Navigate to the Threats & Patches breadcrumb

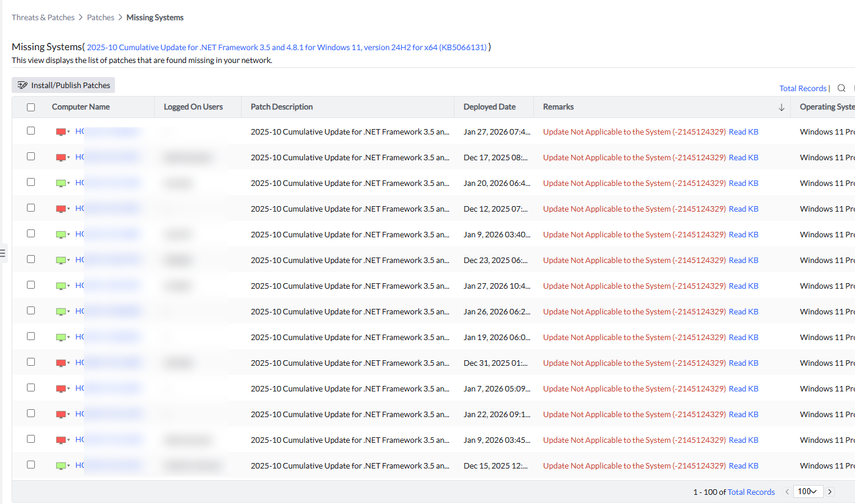click(43, 18)
